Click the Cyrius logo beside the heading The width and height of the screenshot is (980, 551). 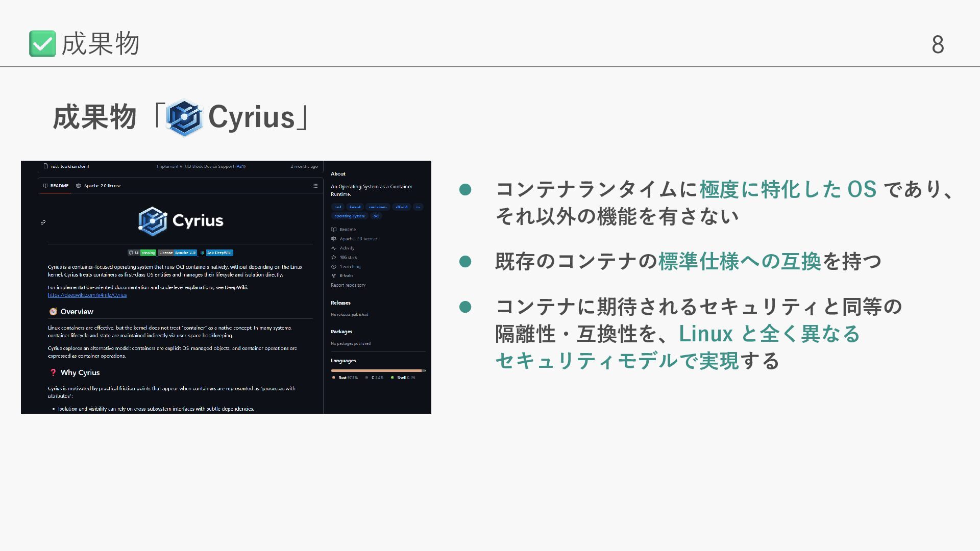tap(184, 118)
